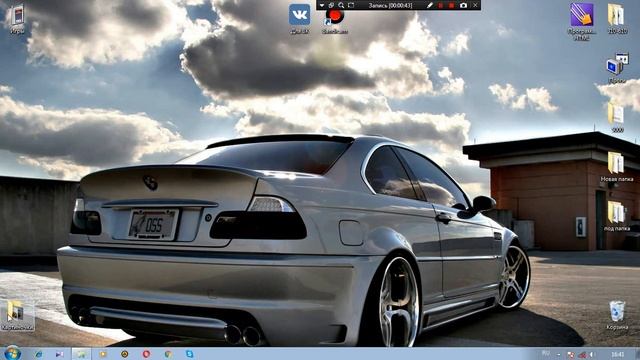
Task: Open the yellow folder taskbar icon
Action: (103, 354)
